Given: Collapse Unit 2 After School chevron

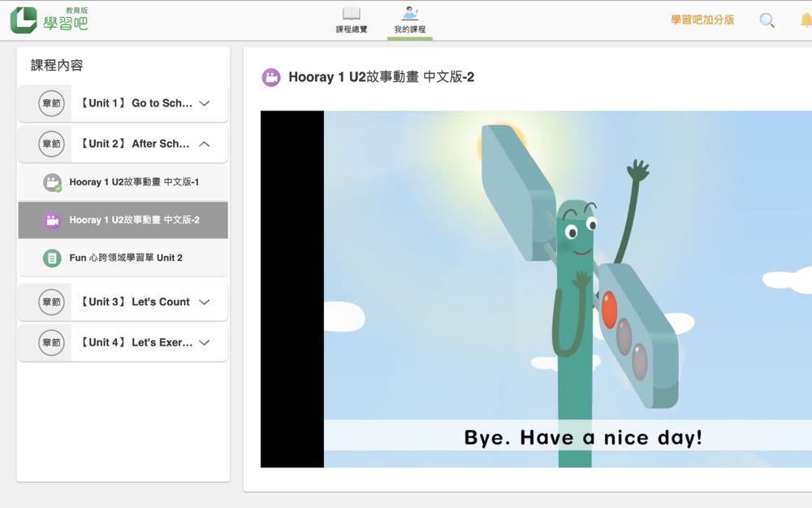Looking at the screenshot, I should pos(205,144).
